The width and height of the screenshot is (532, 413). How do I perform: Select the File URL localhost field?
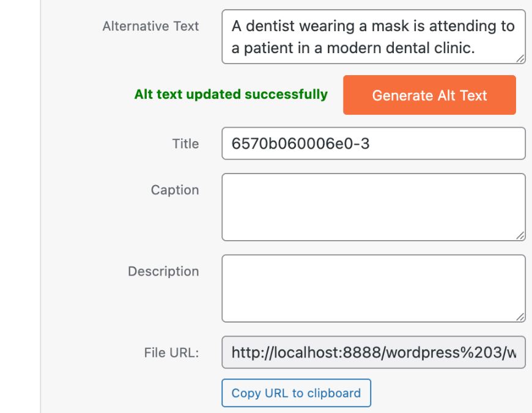[x=374, y=353]
